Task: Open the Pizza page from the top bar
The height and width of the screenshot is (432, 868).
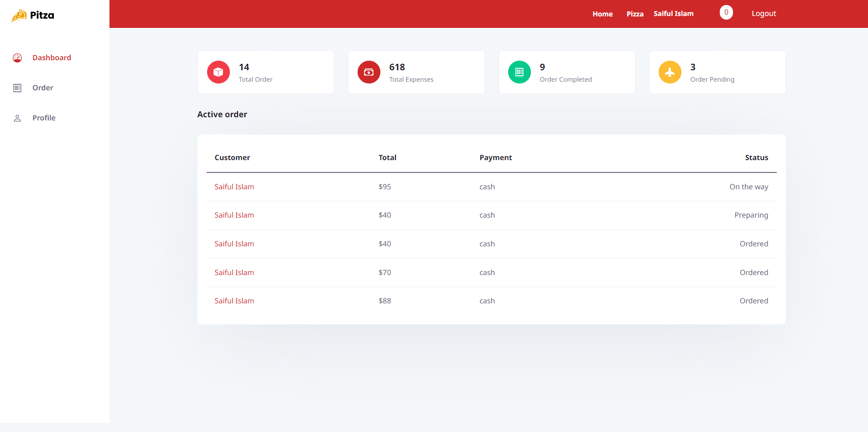Action: point(635,14)
